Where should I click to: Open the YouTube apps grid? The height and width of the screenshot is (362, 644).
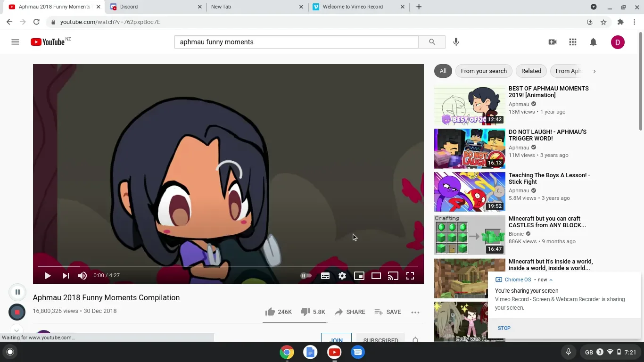pos(573,42)
